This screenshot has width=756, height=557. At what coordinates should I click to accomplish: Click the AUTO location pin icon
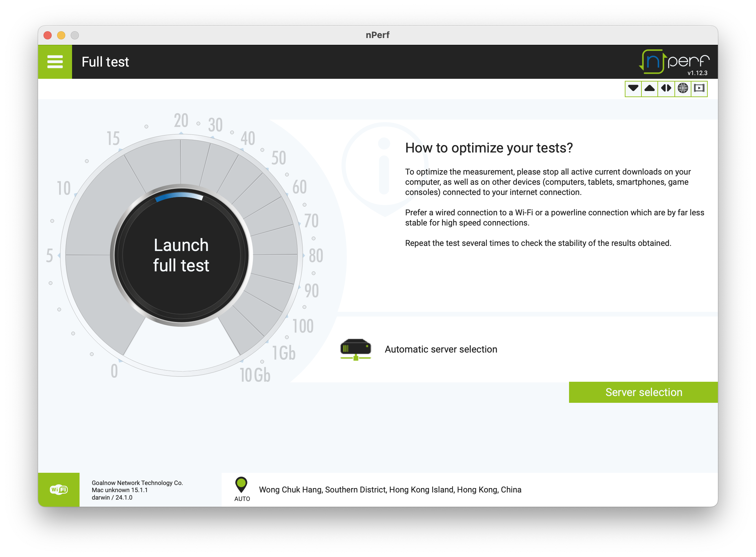[241, 485]
